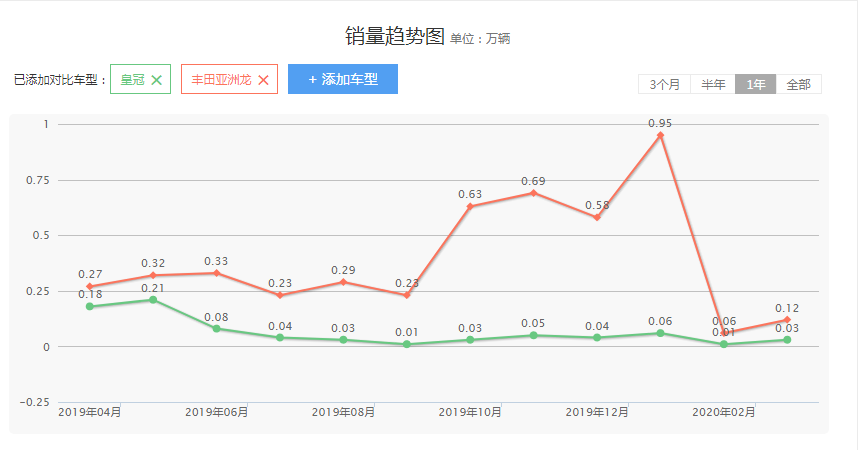
Task: Click the 销量趋势图 chart title
Action: click(394, 36)
